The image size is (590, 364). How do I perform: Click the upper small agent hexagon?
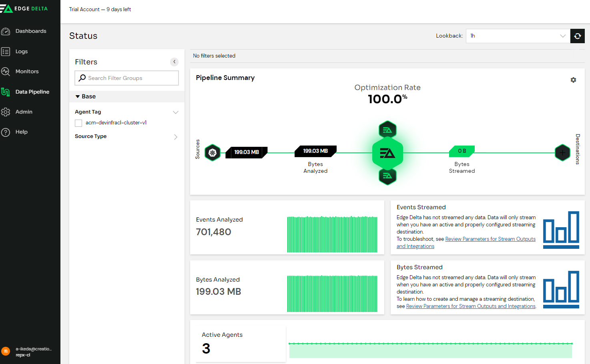coord(387,130)
